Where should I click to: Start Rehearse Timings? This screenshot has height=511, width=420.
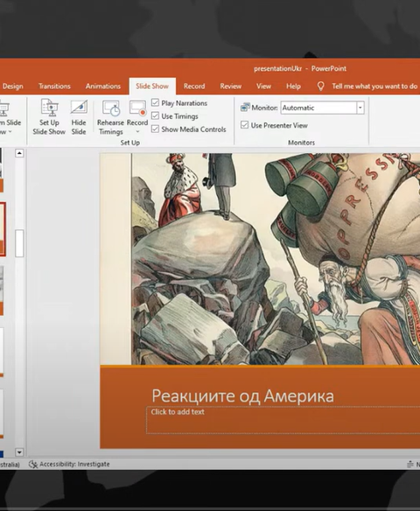pos(110,117)
